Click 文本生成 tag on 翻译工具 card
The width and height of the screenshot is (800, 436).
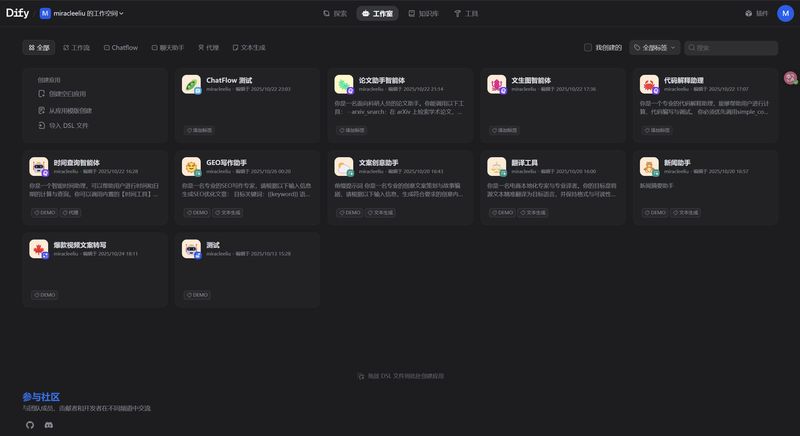point(533,213)
